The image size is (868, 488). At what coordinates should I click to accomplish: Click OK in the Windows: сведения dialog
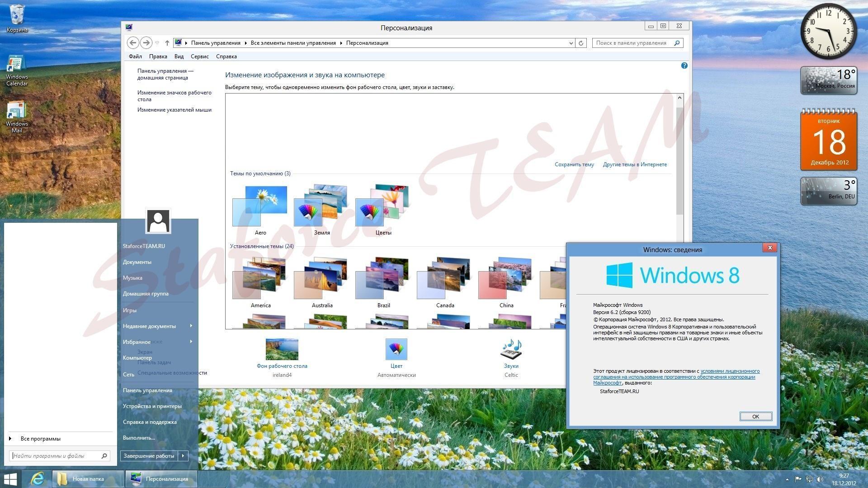click(755, 416)
